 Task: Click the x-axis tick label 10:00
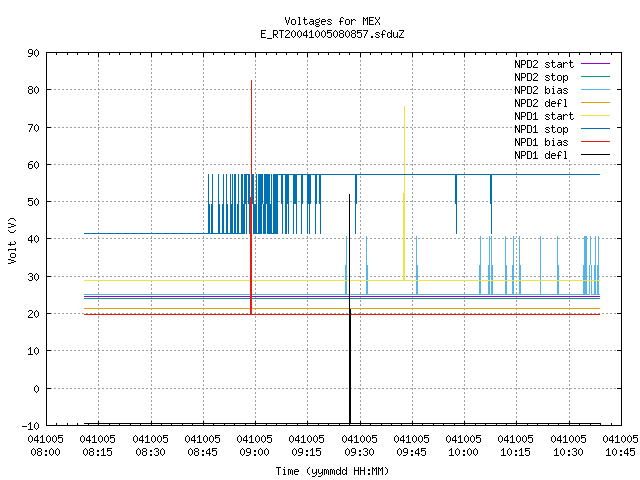tap(464, 452)
